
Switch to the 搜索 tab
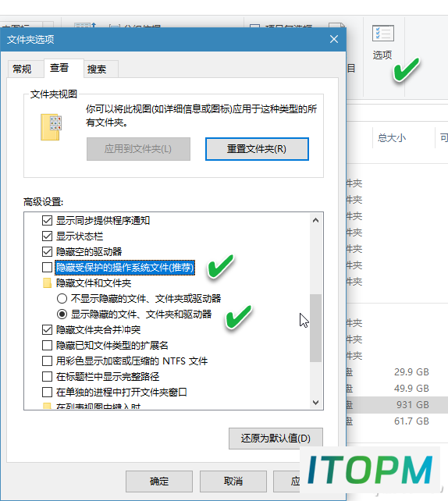tap(97, 69)
